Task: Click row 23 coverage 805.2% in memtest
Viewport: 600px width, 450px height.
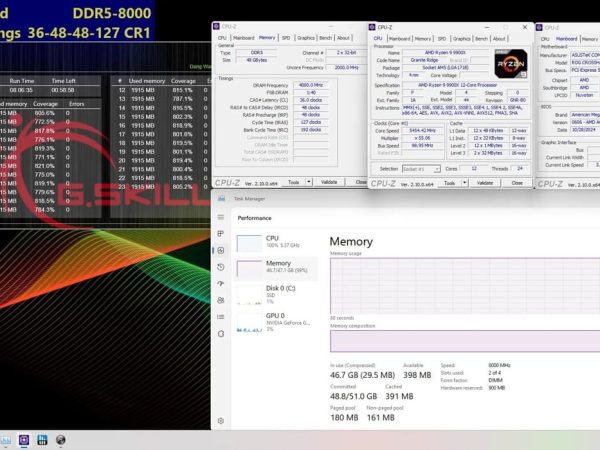Action: click(x=183, y=187)
